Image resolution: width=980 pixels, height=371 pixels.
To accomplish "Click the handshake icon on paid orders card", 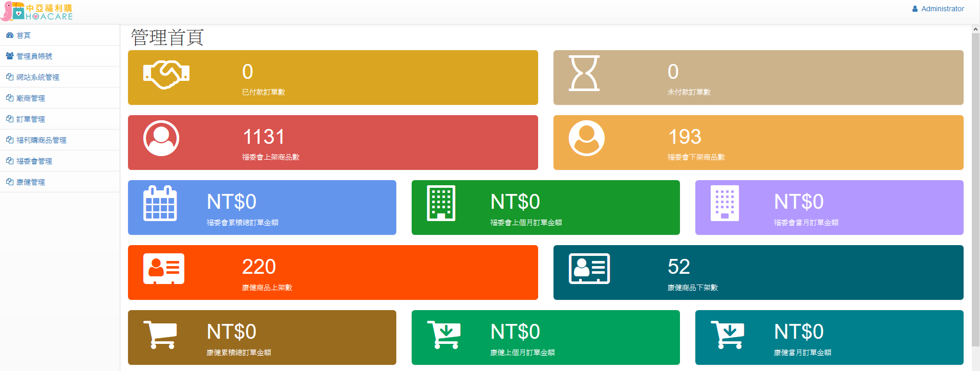I will coord(166,74).
